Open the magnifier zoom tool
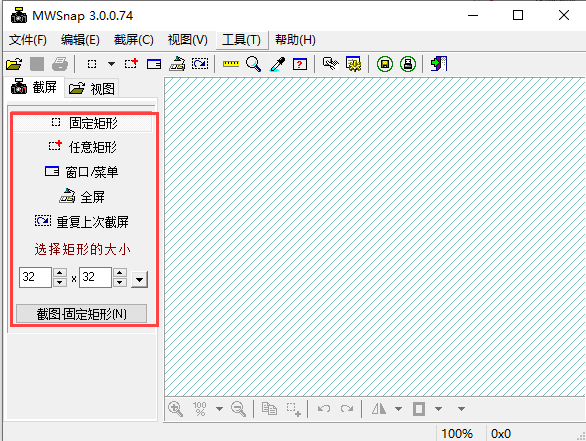586x441 pixels. pos(253,64)
